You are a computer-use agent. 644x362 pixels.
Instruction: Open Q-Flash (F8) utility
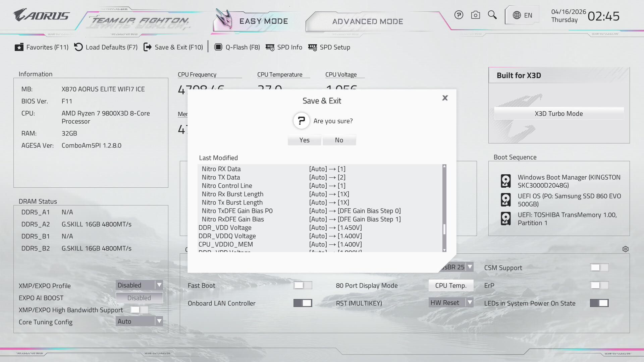coord(237,47)
